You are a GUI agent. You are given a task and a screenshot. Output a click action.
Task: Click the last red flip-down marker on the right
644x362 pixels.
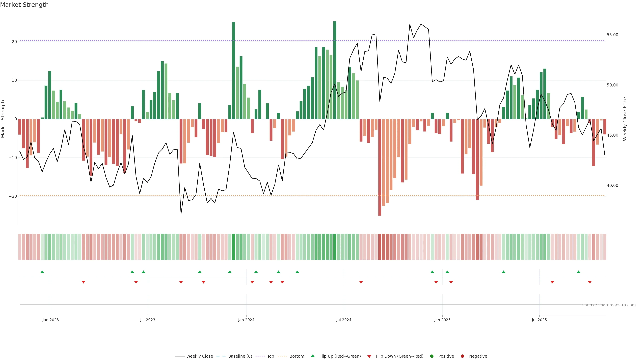click(590, 282)
